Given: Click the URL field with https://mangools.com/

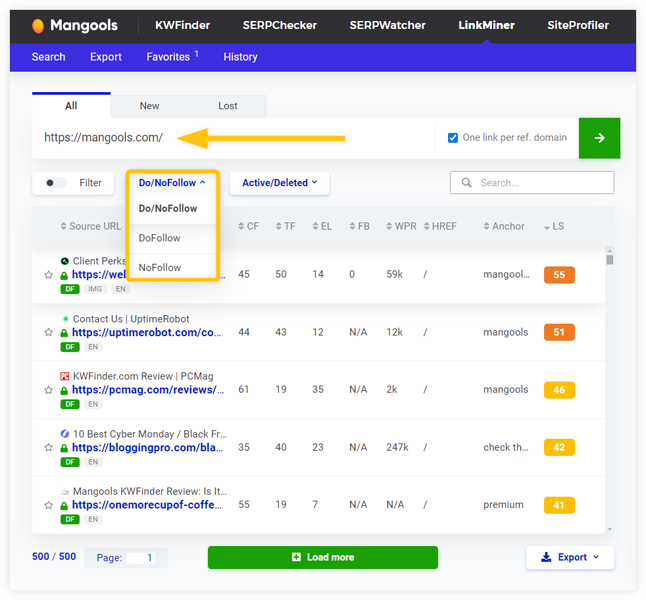Looking at the screenshot, I should pyautogui.click(x=233, y=138).
